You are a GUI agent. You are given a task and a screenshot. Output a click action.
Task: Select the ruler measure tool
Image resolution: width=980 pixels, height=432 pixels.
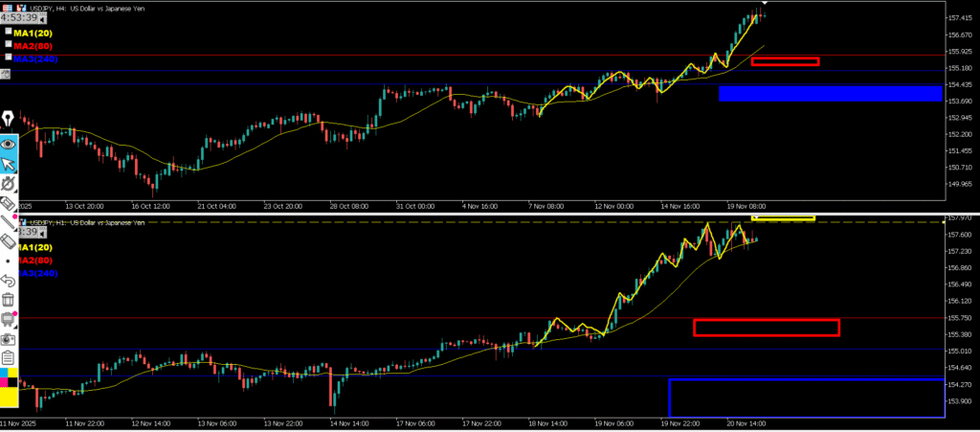click(9, 203)
